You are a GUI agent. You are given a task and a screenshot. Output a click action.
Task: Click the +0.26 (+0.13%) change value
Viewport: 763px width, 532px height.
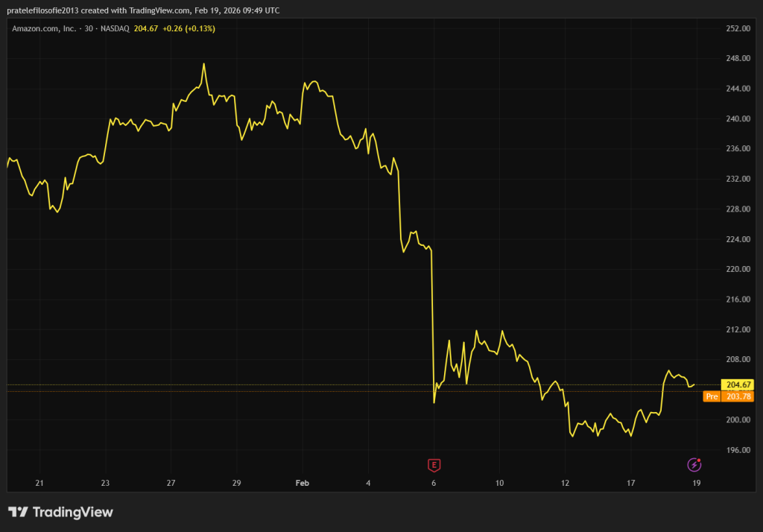[x=189, y=28]
